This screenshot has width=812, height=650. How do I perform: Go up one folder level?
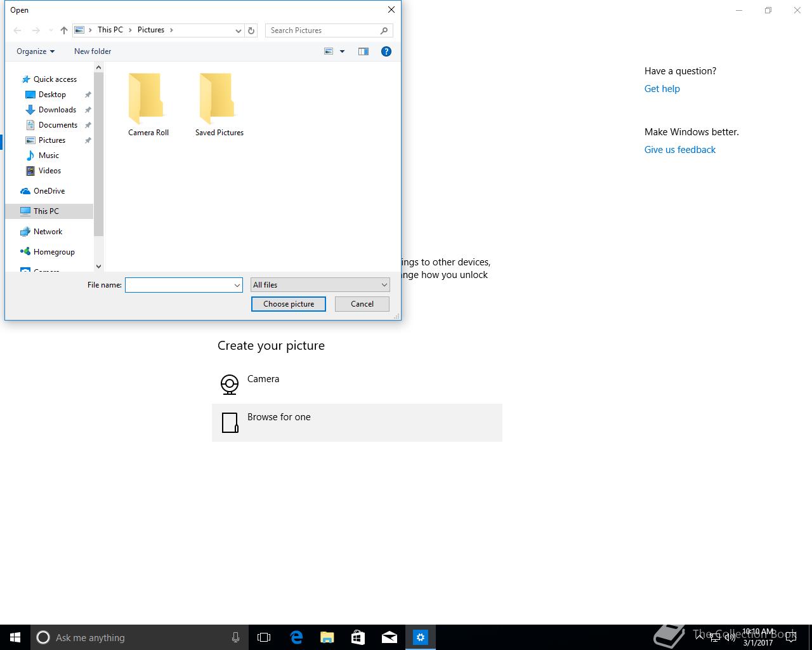pos(64,30)
